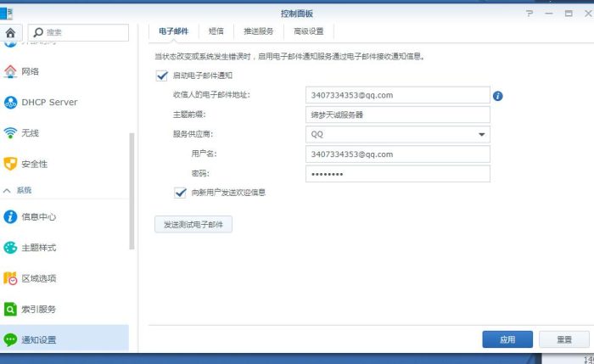This screenshot has height=364, width=594.
Task: Click info icon beside recipient email
Action: pos(498,96)
